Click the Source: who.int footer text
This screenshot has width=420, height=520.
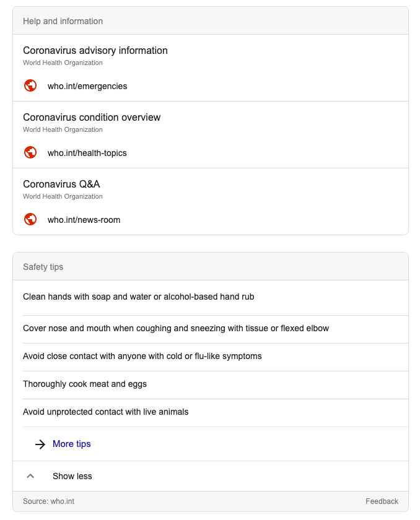(x=48, y=501)
